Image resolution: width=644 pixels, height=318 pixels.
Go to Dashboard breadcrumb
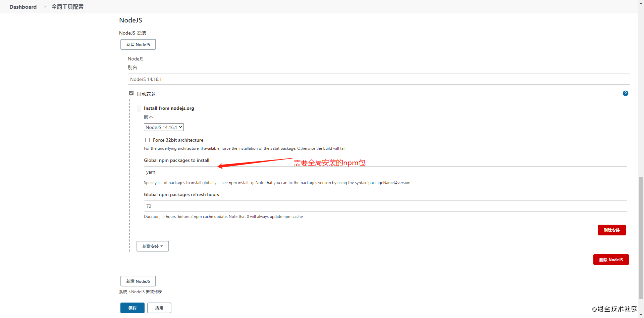(x=23, y=7)
